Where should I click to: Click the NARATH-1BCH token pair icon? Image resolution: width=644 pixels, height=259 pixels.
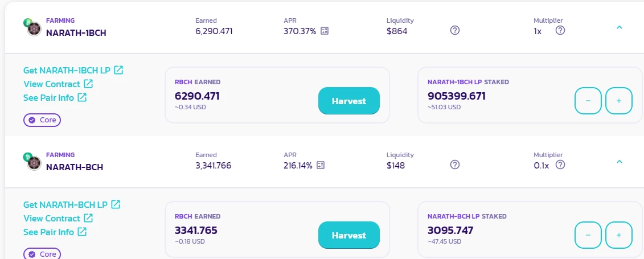(x=33, y=27)
